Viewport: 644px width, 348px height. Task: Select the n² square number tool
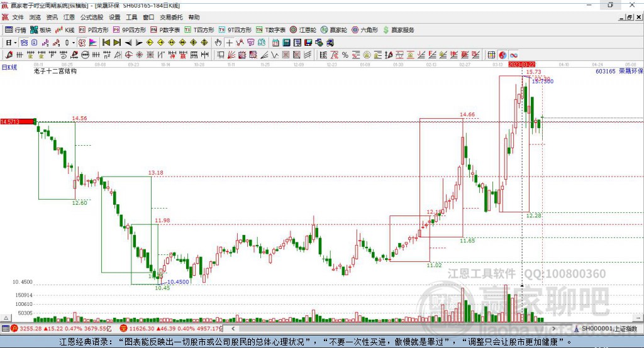click(107, 55)
